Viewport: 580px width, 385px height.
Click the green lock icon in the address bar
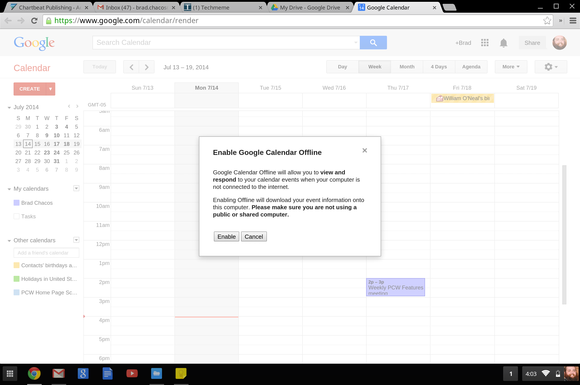tap(48, 21)
